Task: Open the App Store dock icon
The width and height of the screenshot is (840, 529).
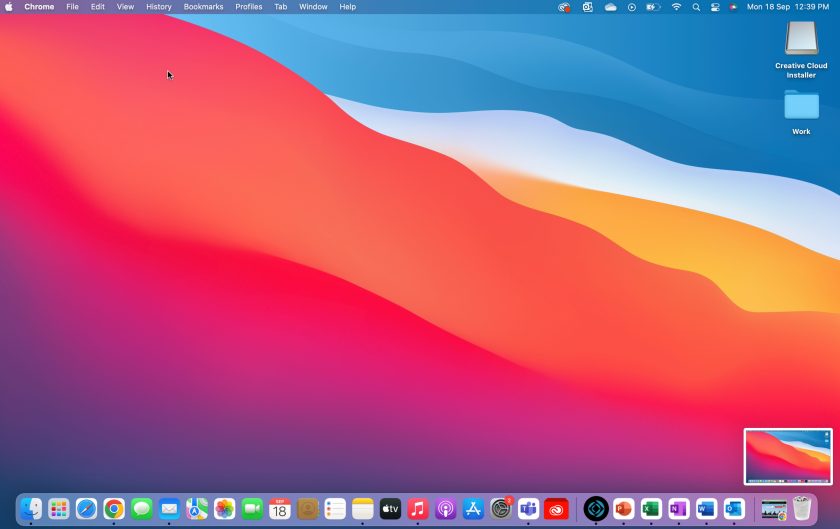Action: coord(473,509)
